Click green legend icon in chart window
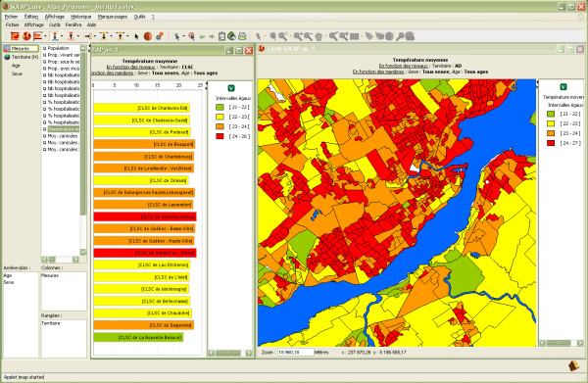This screenshot has width=588, height=383. point(231,88)
